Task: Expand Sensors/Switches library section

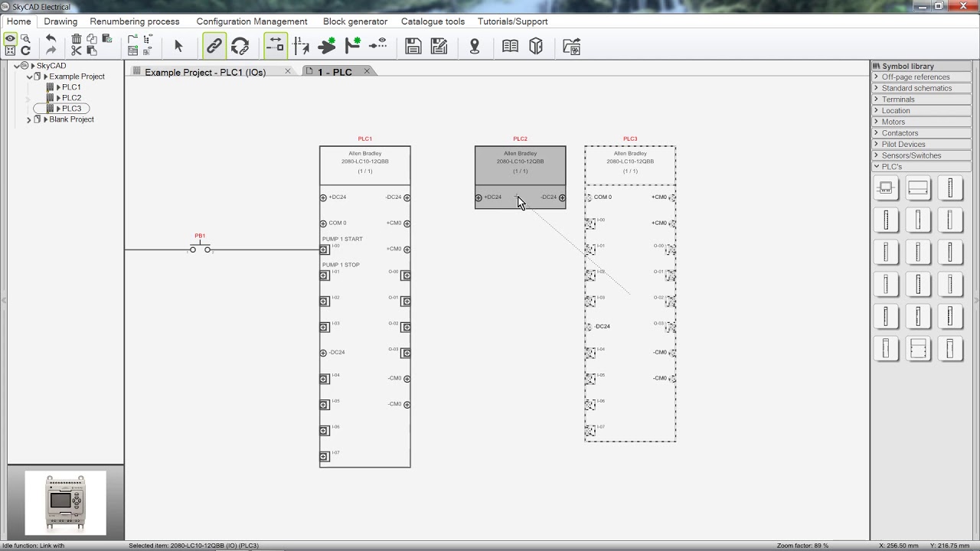Action: (923, 155)
